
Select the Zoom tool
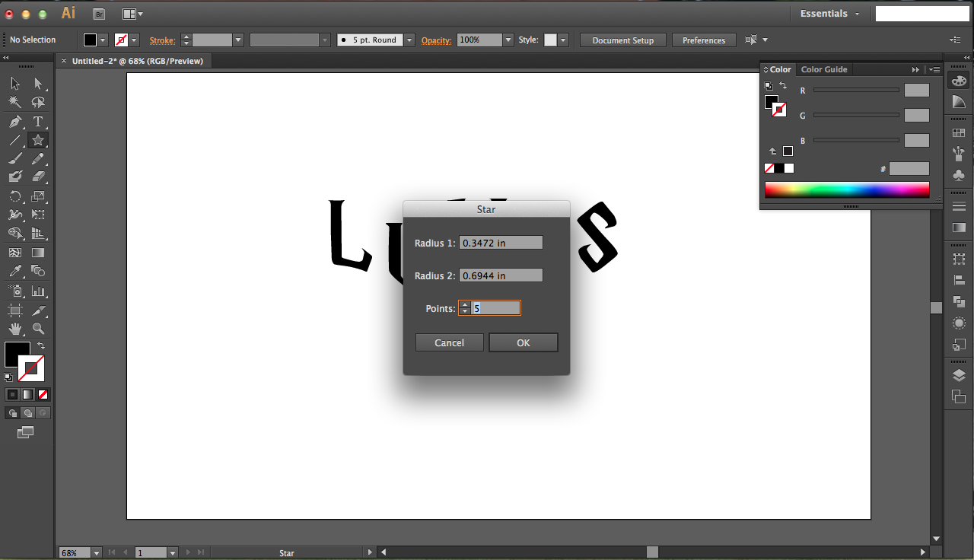coord(38,329)
